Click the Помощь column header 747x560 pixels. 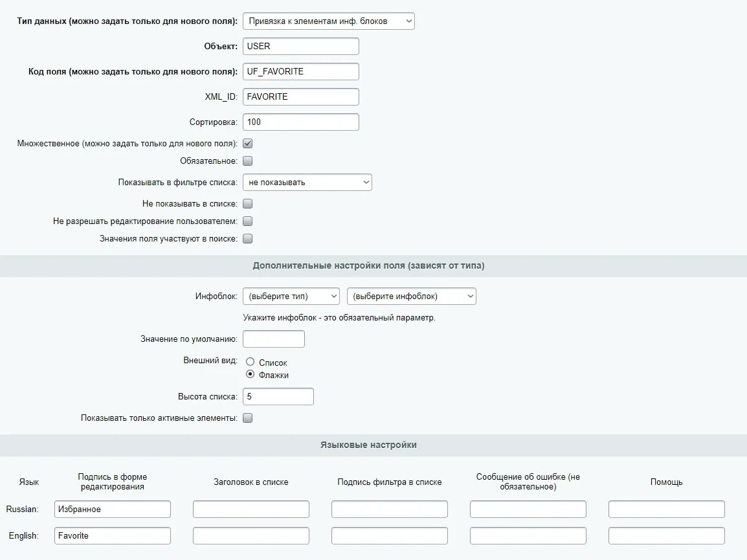(x=667, y=482)
